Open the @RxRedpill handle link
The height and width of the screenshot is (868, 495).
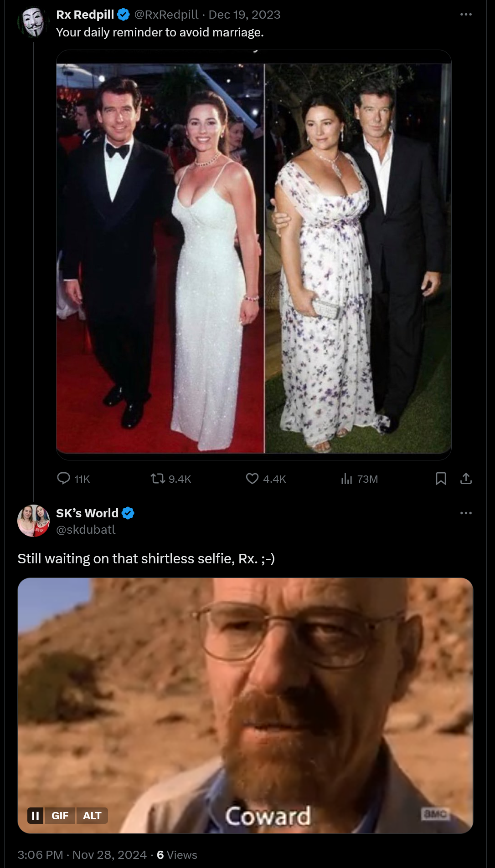166,15
